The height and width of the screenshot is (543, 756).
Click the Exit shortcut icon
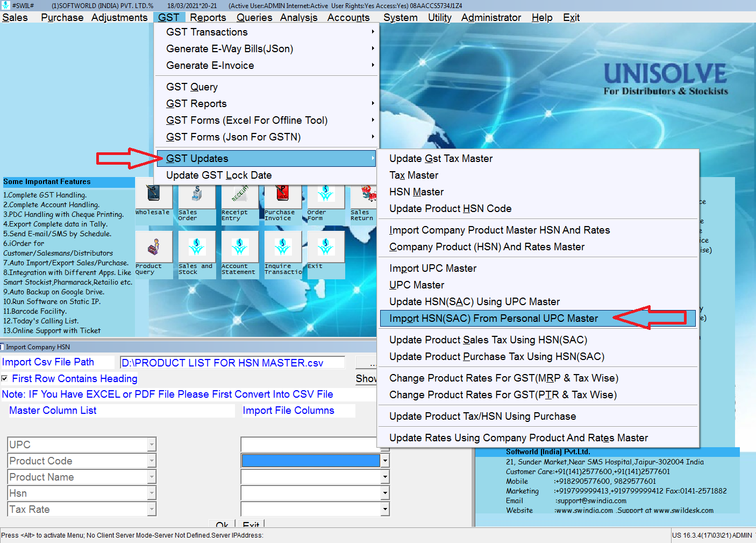[x=326, y=247]
